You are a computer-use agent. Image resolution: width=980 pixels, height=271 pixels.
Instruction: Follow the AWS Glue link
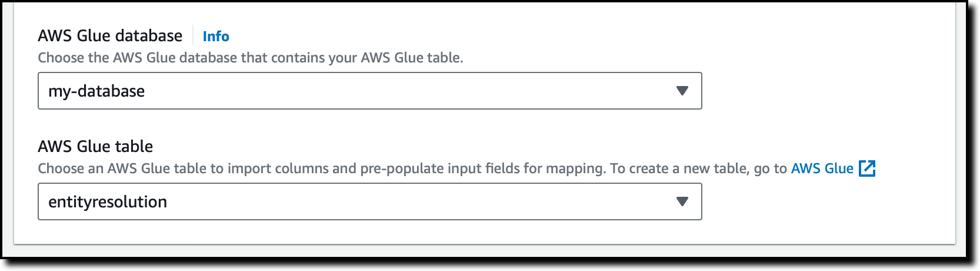pyautogui.click(x=822, y=168)
